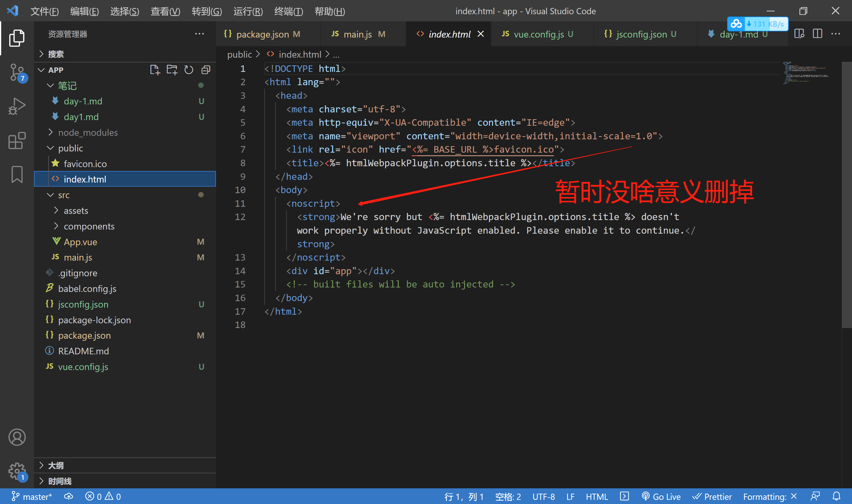This screenshot has height=504, width=852.
Task: Click the feedback person icon in status bar
Action: point(815,497)
